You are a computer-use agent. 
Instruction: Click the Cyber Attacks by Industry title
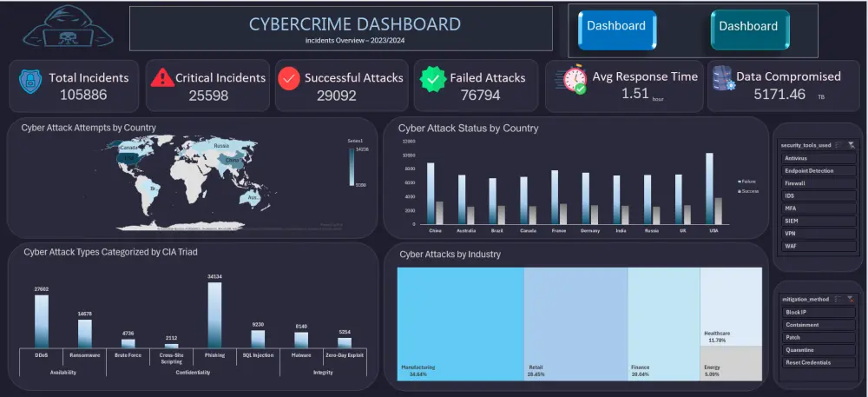coord(450,255)
